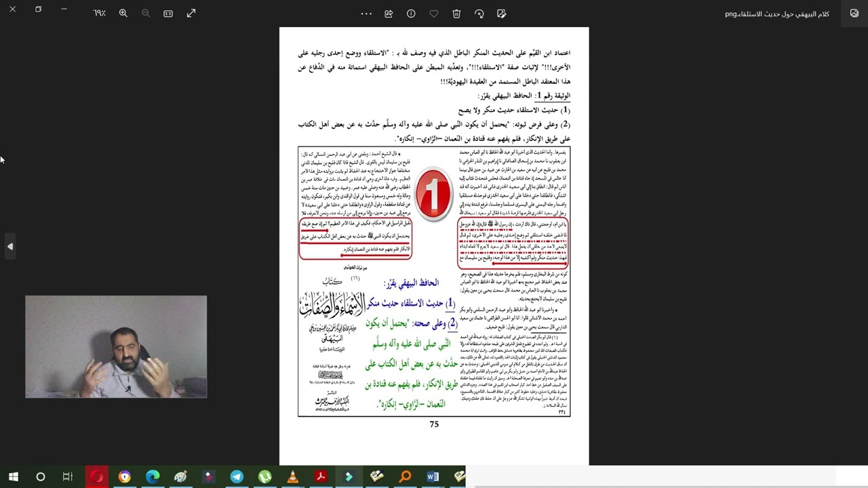Rotate the image with the rotate icon
This screenshot has height=488, width=868.
coord(479,14)
